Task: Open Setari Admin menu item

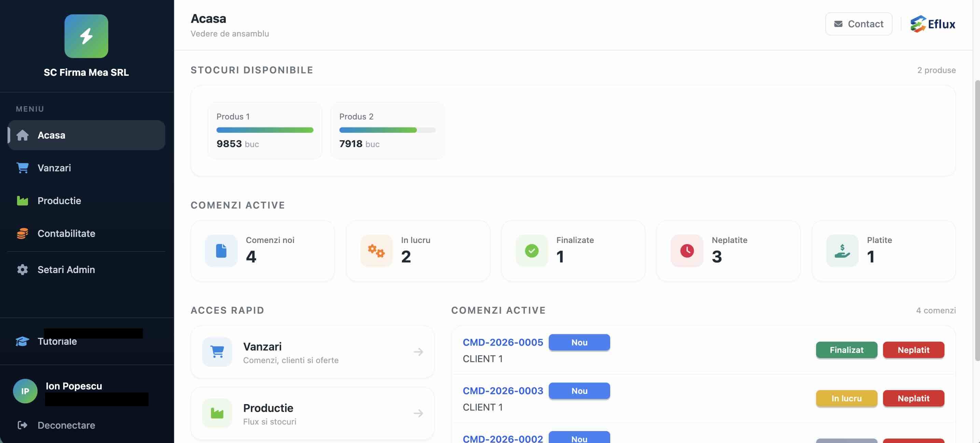Action: [86, 269]
